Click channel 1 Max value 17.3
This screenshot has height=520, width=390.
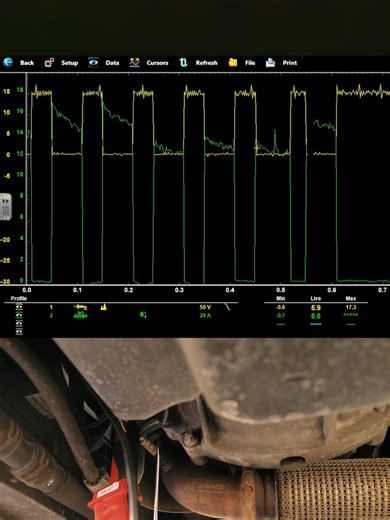point(351,307)
